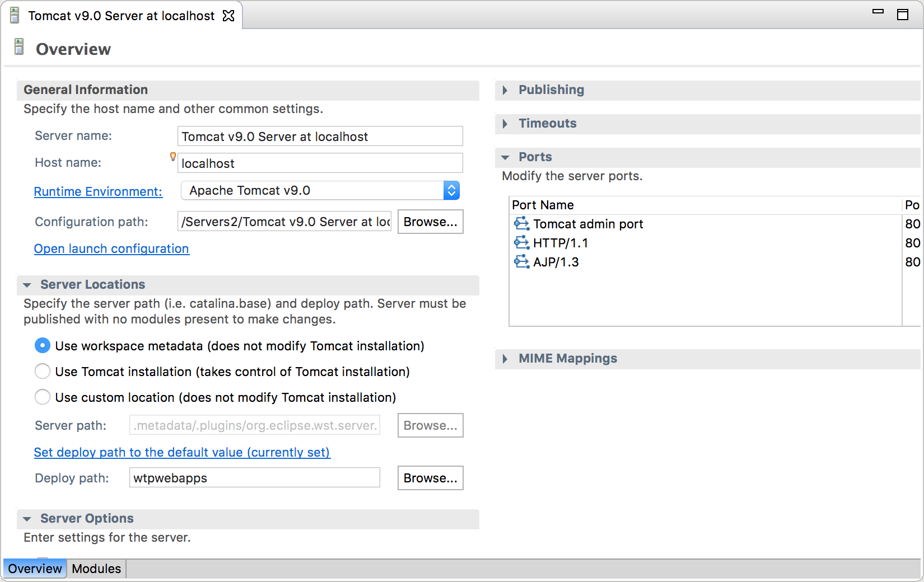The height and width of the screenshot is (582, 924).
Task: Click the HTTP/1.1 port row icon
Action: click(521, 243)
